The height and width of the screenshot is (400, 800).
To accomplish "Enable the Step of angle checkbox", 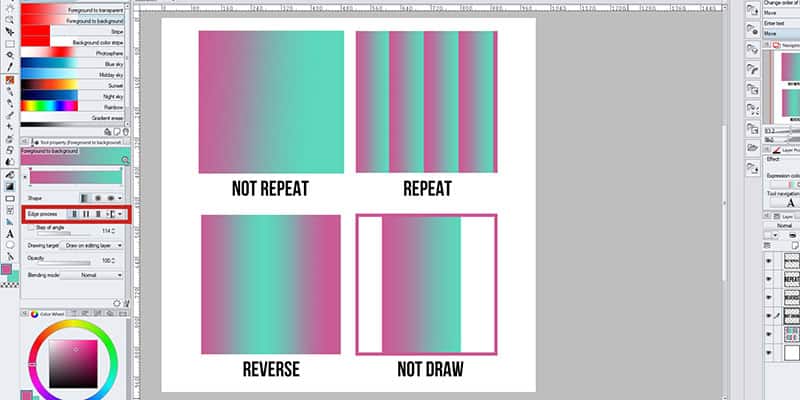I will [x=31, y=228].
